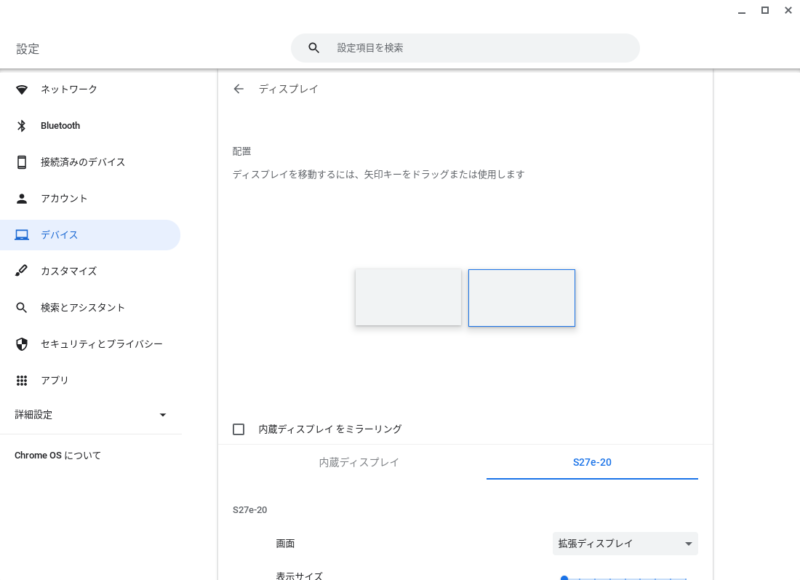Click the back arrow beside ディスプレイ

point(238,89)
